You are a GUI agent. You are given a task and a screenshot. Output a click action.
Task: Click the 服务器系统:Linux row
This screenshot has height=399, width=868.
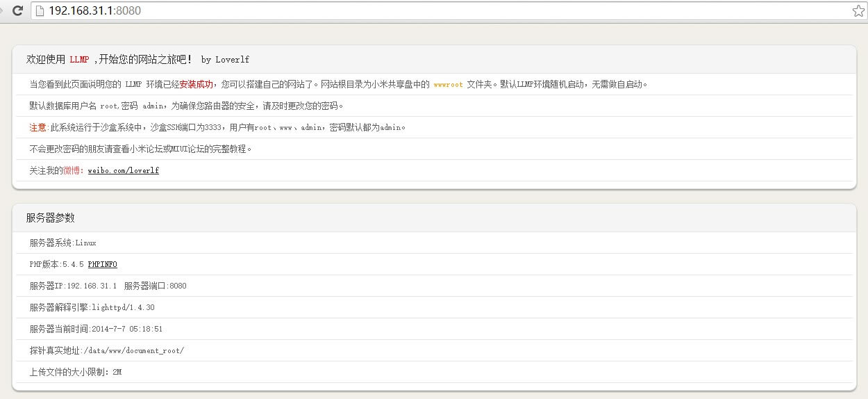(x=62, y=243)
